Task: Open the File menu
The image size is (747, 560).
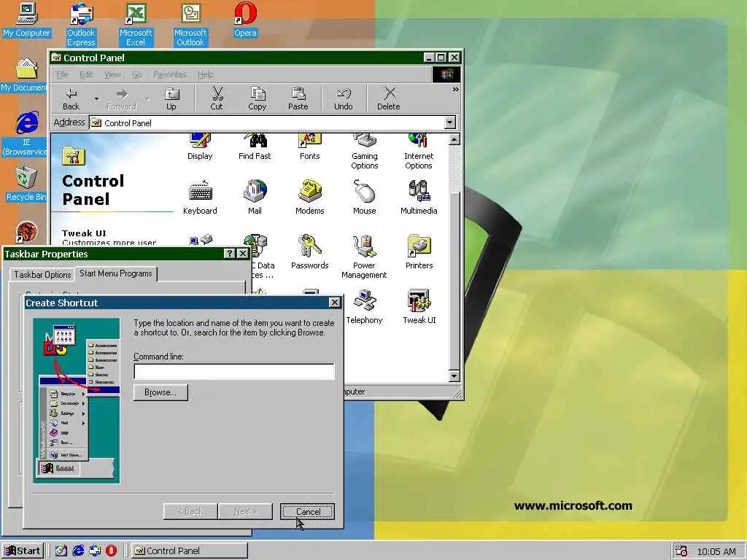Action: coord(63,74)
